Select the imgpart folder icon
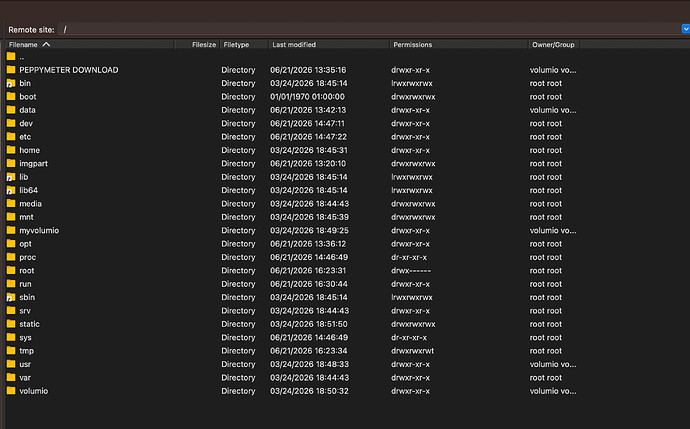This screenshot has width=690, height=429. click(x=11, y=163)
